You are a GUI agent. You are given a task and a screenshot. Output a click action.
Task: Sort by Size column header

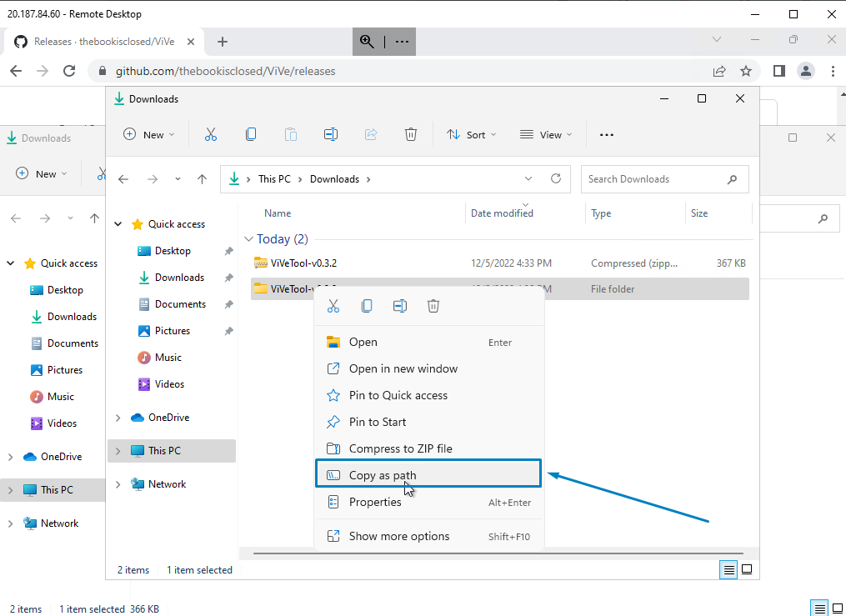tap(699, 213)
